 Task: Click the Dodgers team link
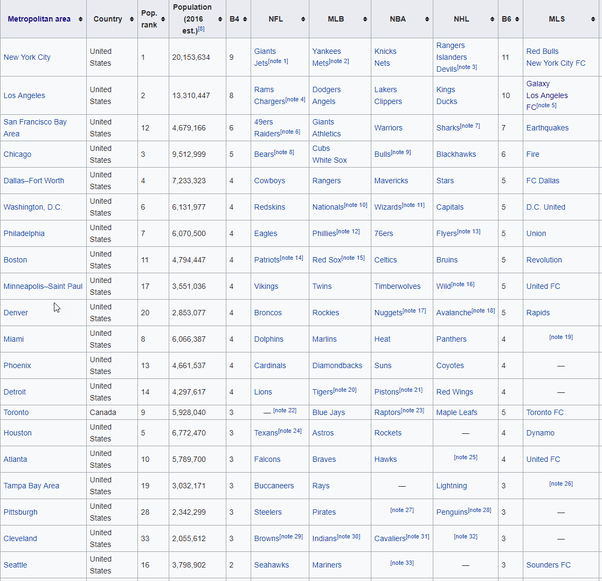coord(327,90)
